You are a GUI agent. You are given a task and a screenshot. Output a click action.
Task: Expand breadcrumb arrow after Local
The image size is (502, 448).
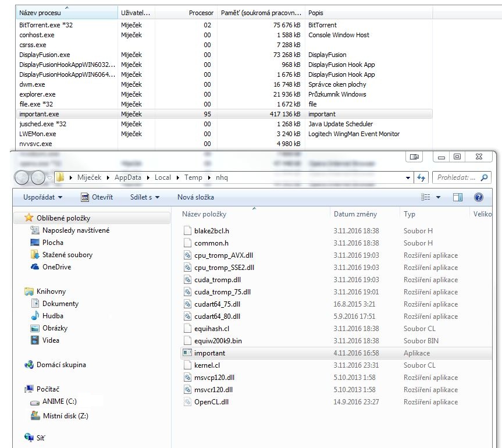(x=177, y=177)
